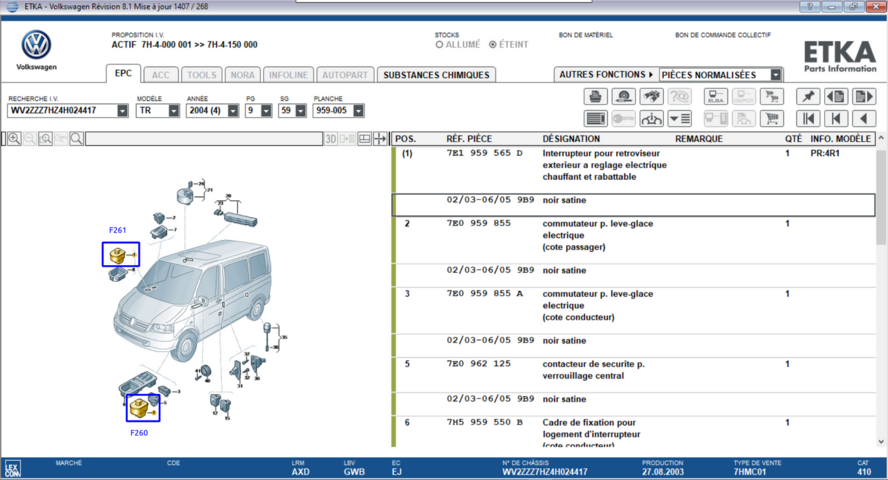This screenshot has width=888, height=480.
Task: Click the F260 highlighted switch in illustration
Action: click(143, 408)
